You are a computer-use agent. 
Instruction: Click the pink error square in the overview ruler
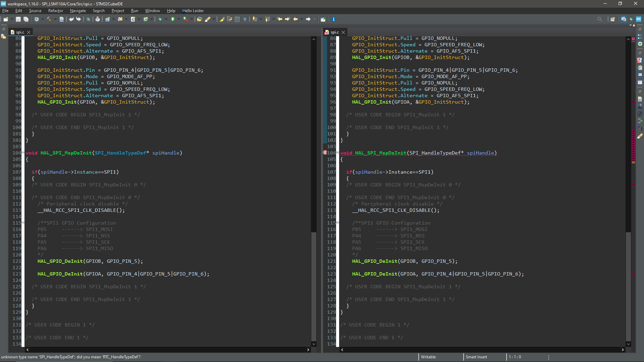click(633, 39)
